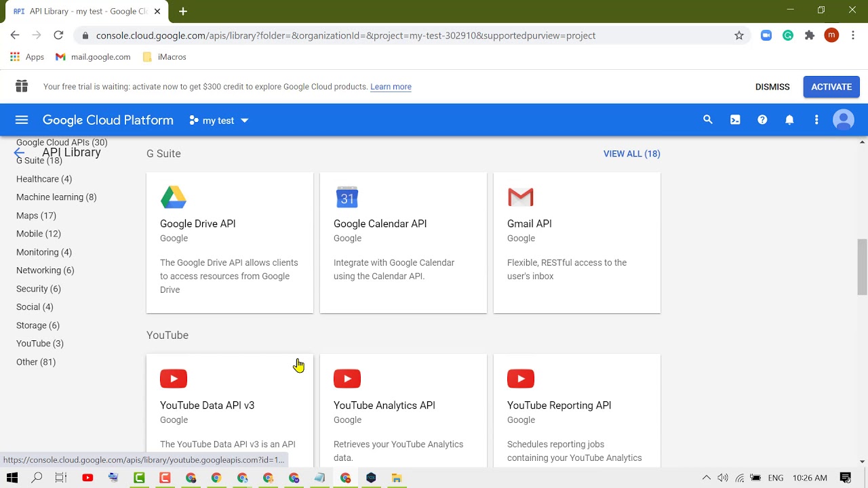
Task: Open the Google Cloud navigation hamburger menu
Action: [x=22, y=120]
